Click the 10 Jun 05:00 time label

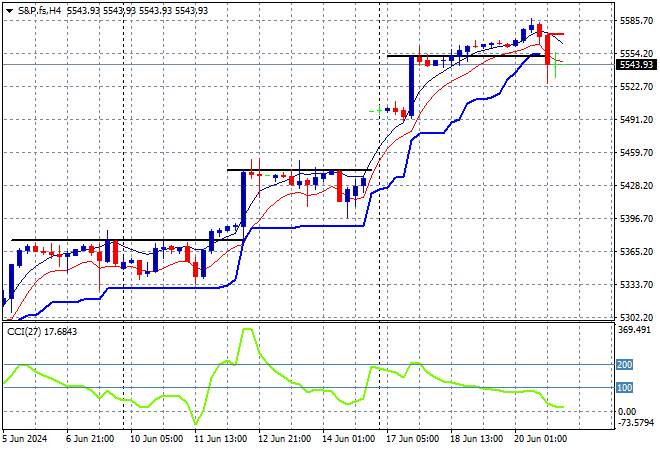156,439
